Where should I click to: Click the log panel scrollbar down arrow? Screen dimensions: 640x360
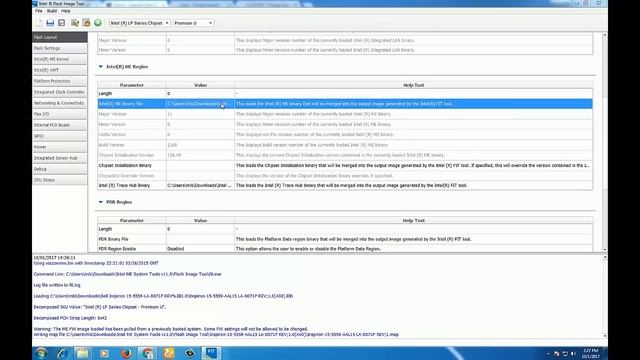pos(604,336)
